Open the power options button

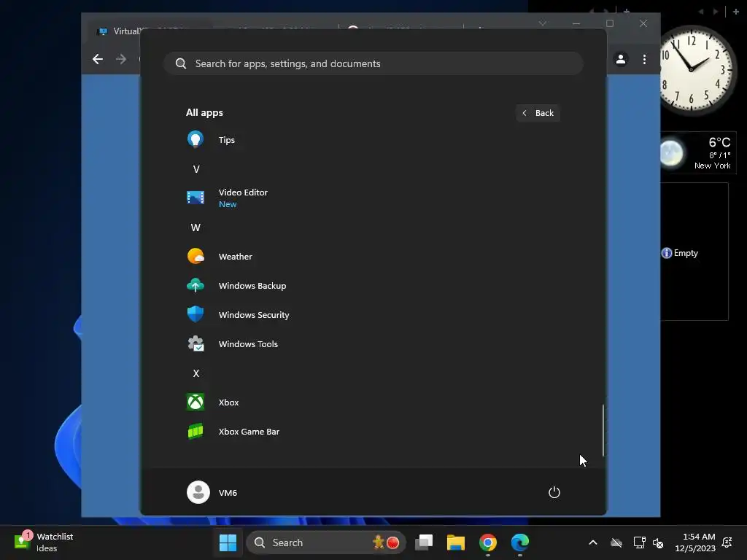(554, 492)
